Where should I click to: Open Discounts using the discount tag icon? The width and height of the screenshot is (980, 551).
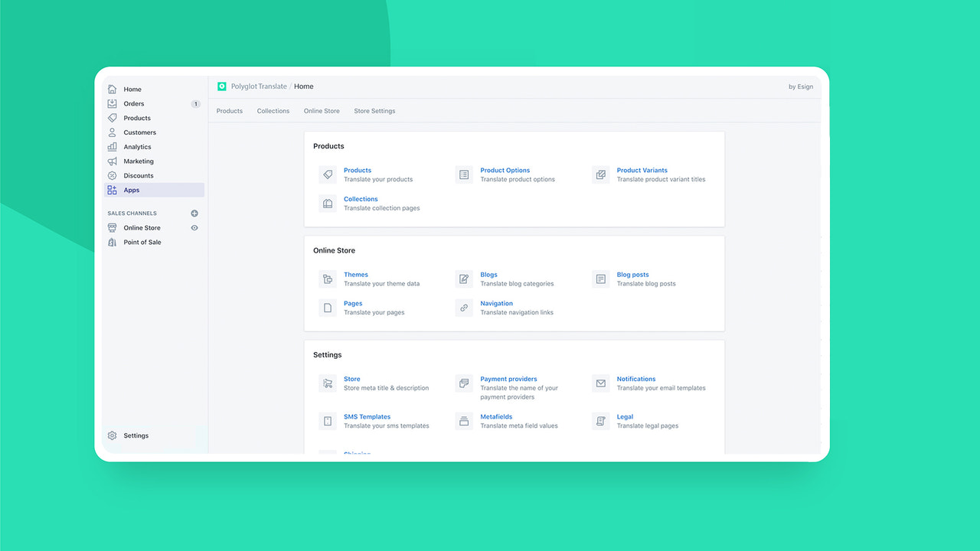(x=113, y=175)
